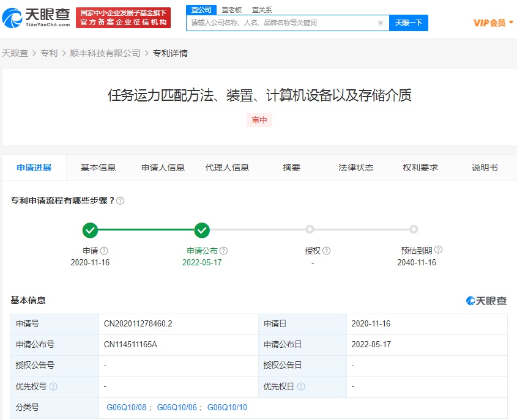
Task: Click the red 官方备案企业征信机构 banner
Action: tap(124, 18)
